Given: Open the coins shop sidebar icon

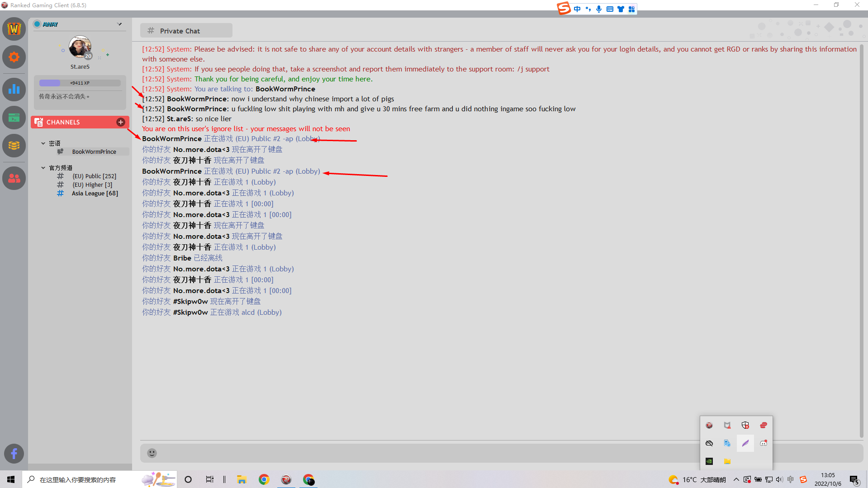Looking at the screenshot, I should tap(14, 146).
